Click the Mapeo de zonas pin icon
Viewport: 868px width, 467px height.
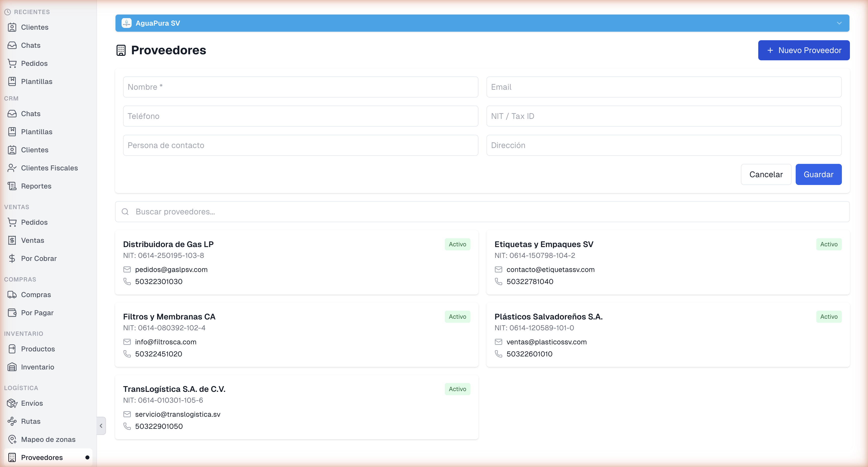12,439
